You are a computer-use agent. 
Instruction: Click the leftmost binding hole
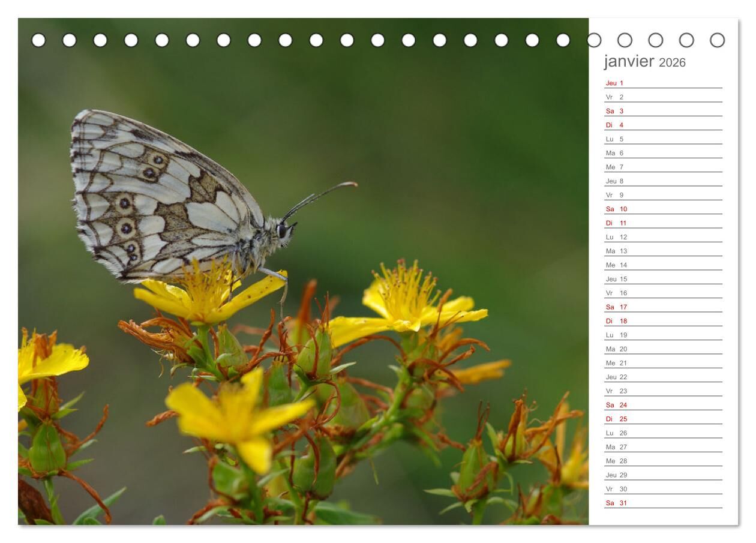pos(38,40)
